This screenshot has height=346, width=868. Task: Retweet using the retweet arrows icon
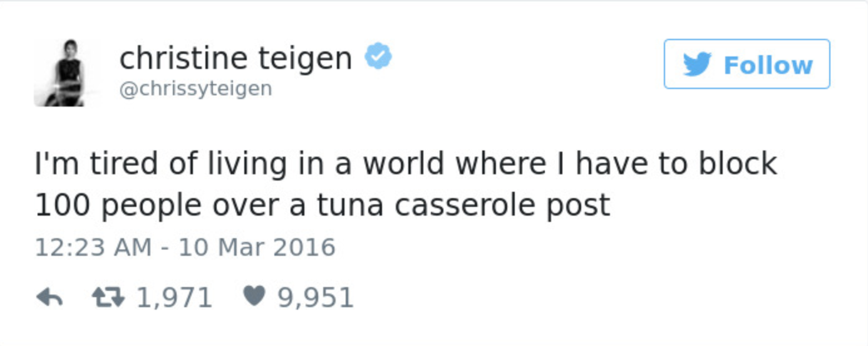click(x=108, y=297)
